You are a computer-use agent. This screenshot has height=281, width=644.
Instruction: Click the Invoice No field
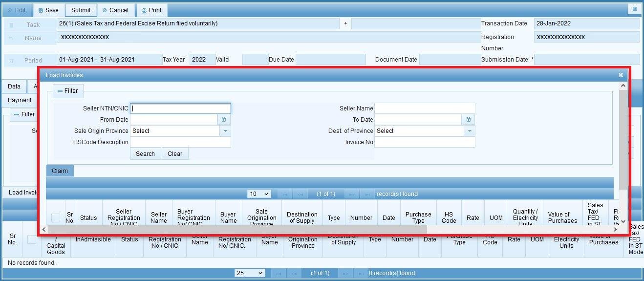(425, 142)
